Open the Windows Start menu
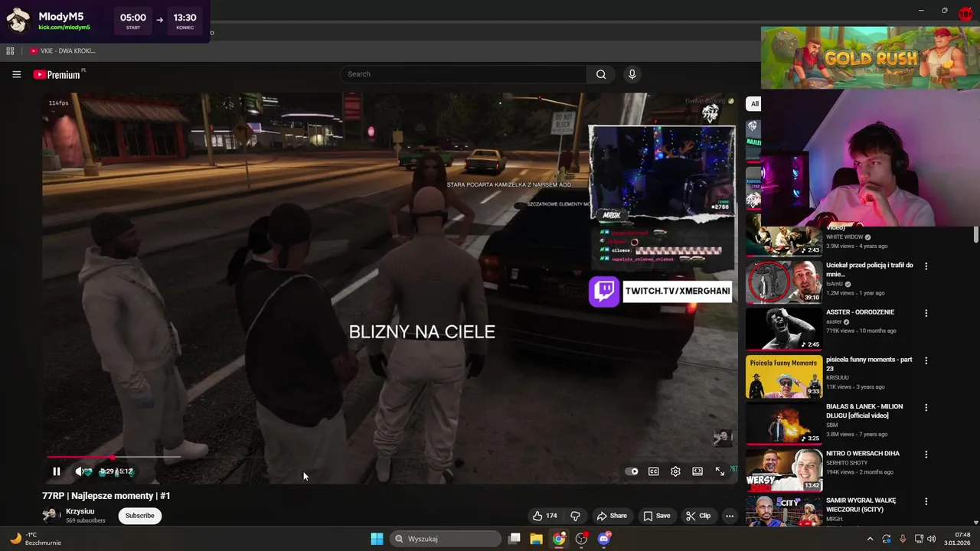This screenshot has height=551, width=980. tap(377, 539)
